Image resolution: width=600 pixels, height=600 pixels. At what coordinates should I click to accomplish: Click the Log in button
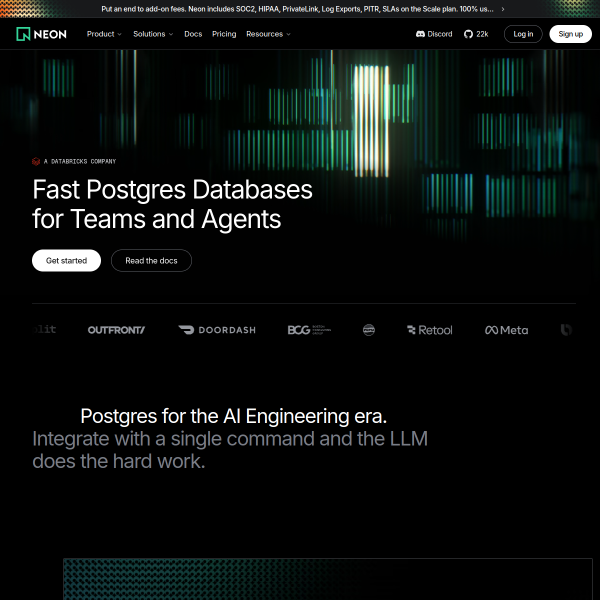click(x=523, y=34)
